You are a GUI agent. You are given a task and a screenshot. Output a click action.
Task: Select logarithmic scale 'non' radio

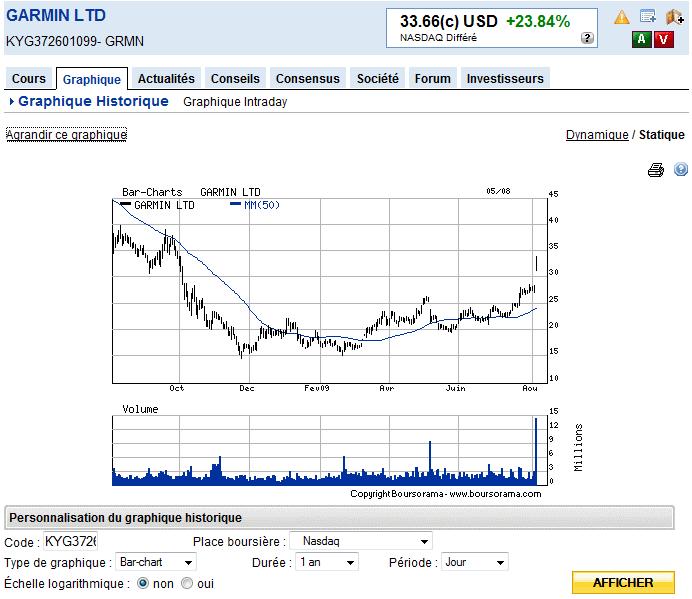[143, 584]
